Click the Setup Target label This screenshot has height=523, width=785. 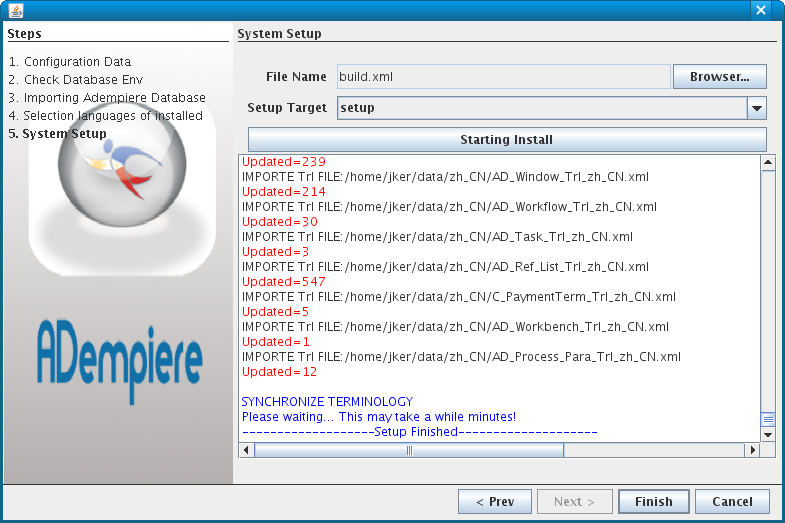(x=287, y=108)
